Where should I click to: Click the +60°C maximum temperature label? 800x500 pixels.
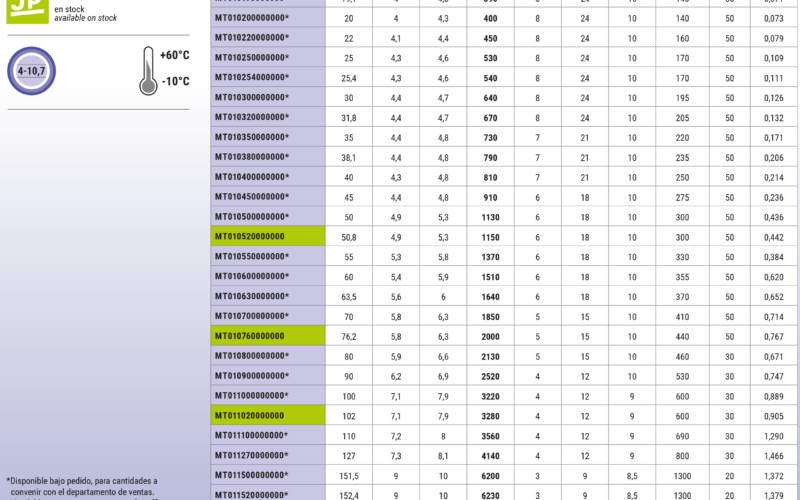(x=174, y=55)
